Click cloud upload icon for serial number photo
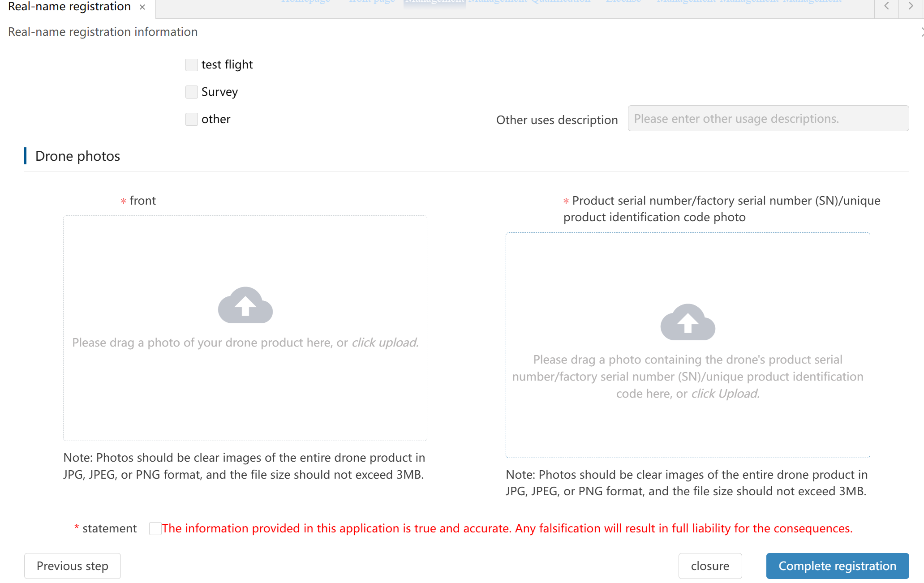This screenshot has height=583, width=924. (x=688, y=322)
